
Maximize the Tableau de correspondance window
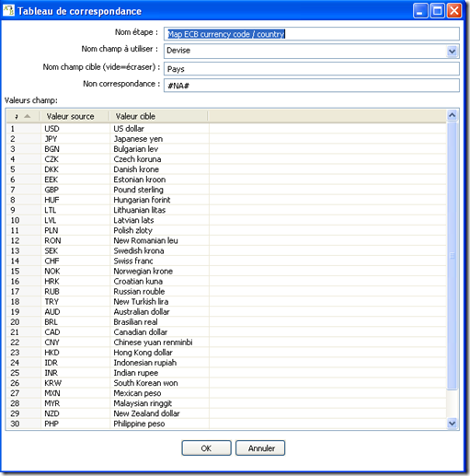[437, 11]
